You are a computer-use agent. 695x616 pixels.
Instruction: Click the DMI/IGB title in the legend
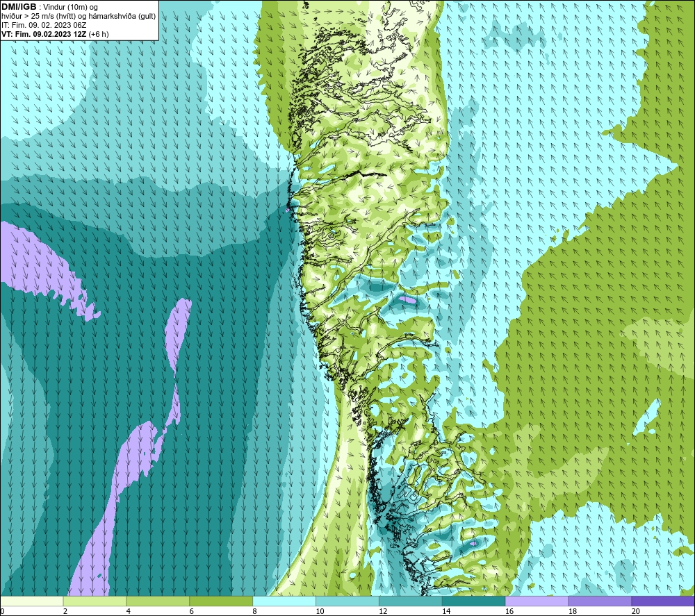(x=19, y=7)
